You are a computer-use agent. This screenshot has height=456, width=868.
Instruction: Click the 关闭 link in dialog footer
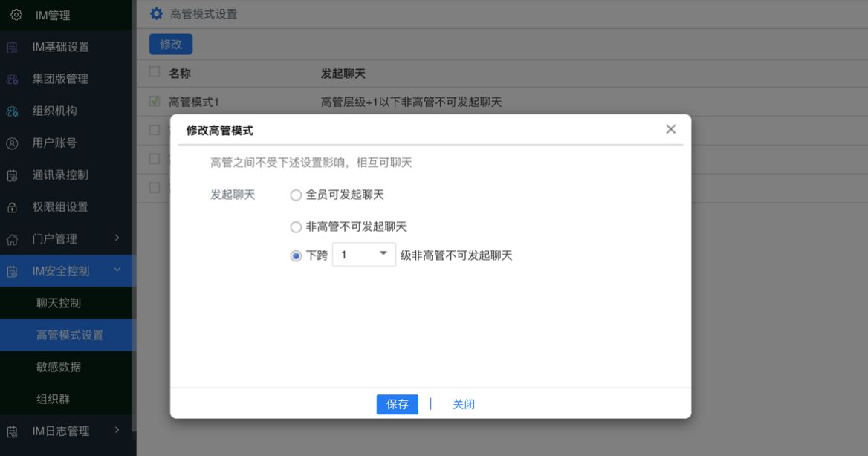(x=464, y=404)
